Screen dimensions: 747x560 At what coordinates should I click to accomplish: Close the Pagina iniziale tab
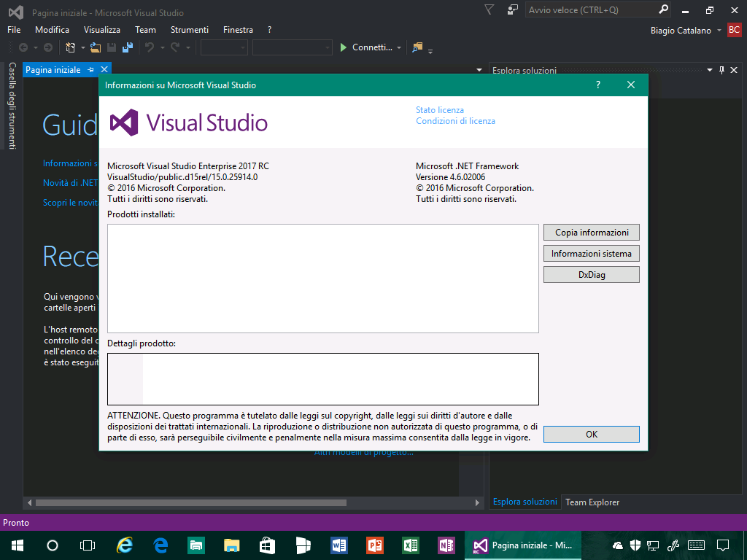click(x=104, y=69)
